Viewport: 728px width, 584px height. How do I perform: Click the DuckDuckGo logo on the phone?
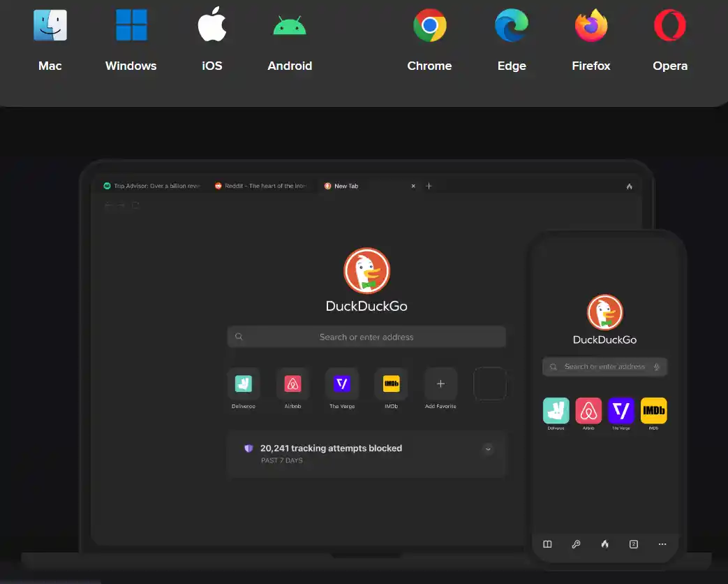(x=605, y=312)
